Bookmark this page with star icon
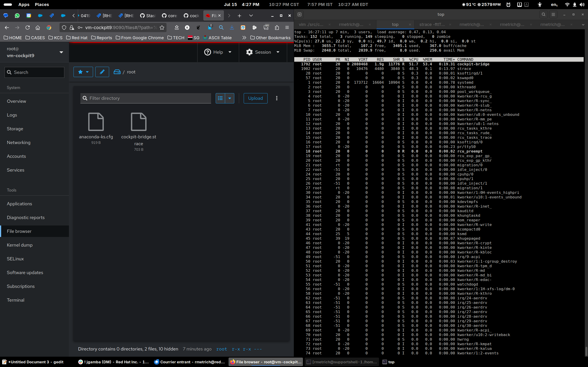Image resolution: width=588 pixels, height=367 pixels. [x=162, y=28]
